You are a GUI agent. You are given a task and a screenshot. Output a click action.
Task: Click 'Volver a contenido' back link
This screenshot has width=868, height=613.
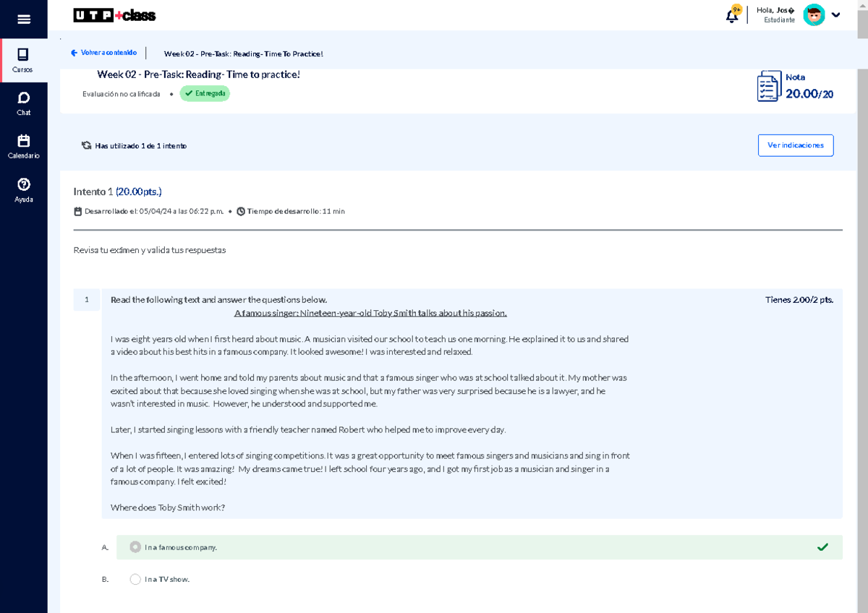(103, 53)
